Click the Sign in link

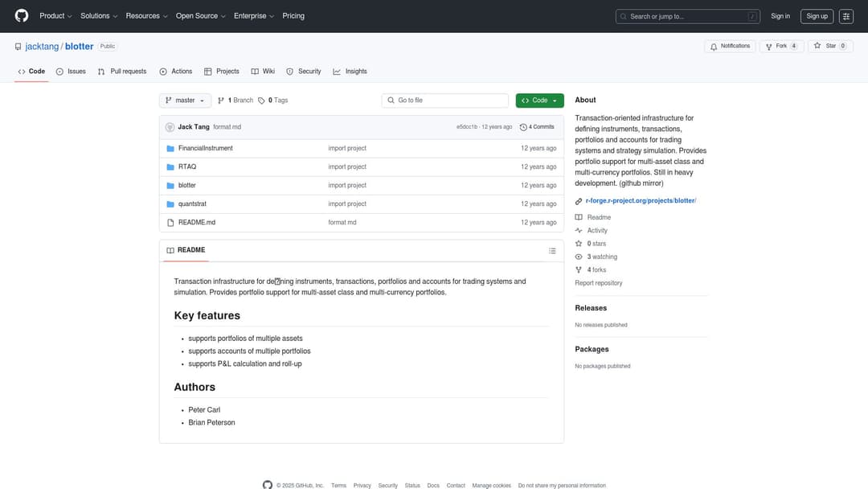point(780,16)
